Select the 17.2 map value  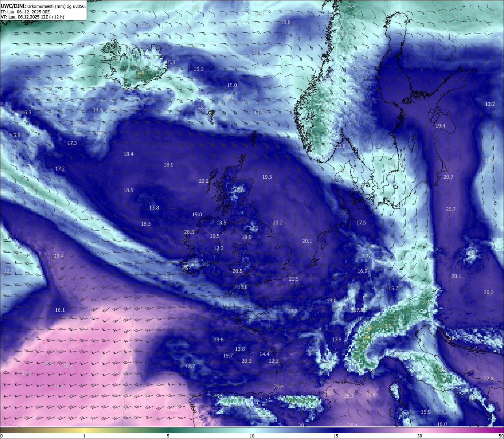60,169
